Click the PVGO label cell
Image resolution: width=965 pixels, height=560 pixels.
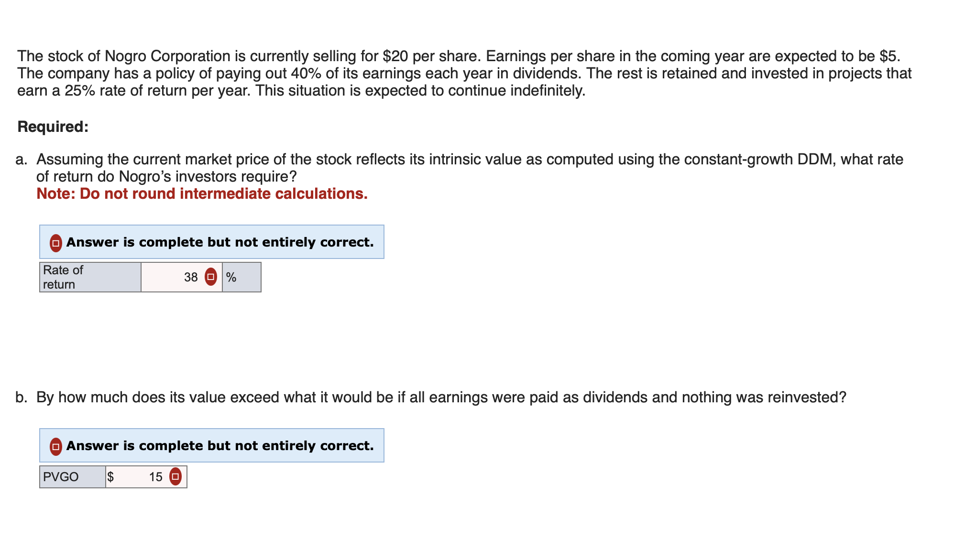pyautogui.click(x=73, y=477)
